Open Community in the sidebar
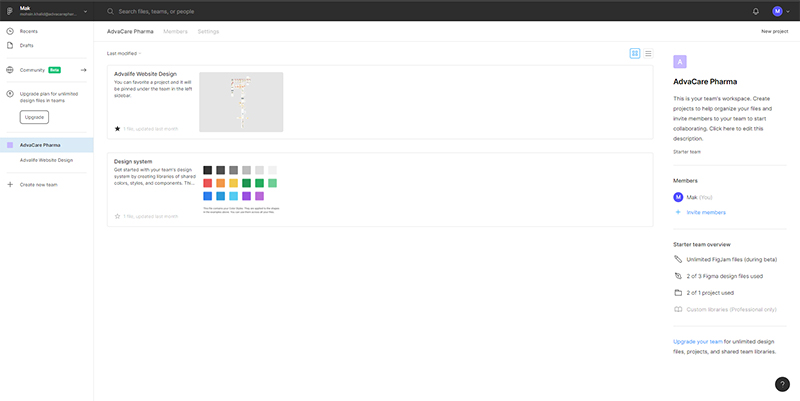Viewport: 800px width, 401px height. point(32,70)
